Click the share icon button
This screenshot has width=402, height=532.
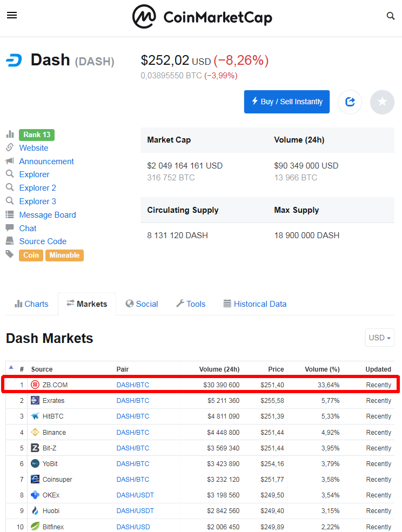pyautogui.click(x=350, y=102)
